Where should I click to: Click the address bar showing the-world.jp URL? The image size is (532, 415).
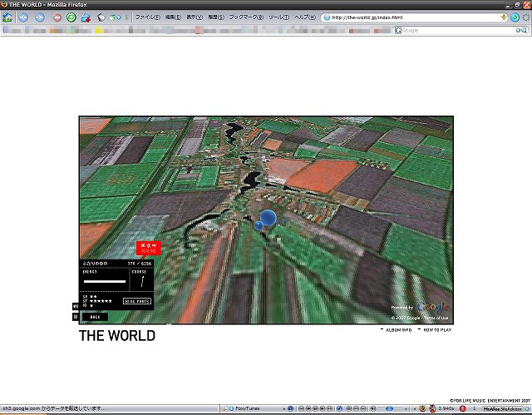coord(414,17)
